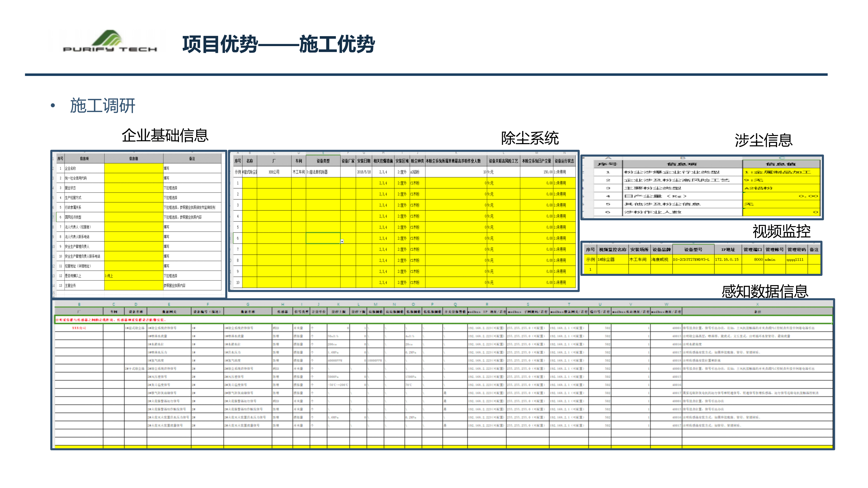
Task: Click the 除尘系统 section label
Action: point(530,138)
